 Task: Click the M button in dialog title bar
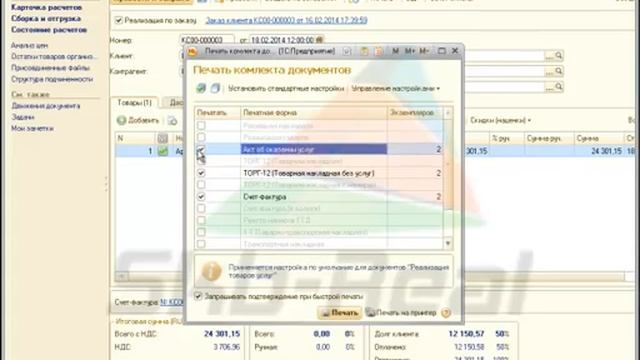point(395,51)
